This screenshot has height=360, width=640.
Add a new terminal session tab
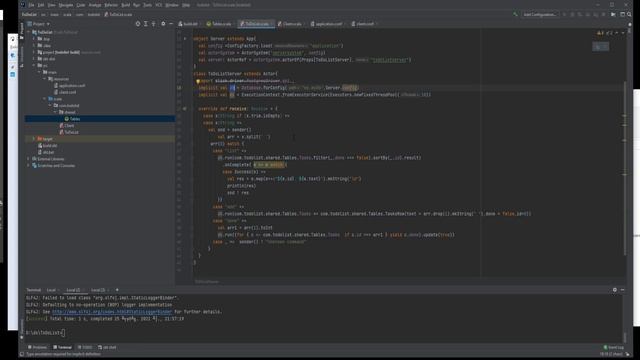117,290
